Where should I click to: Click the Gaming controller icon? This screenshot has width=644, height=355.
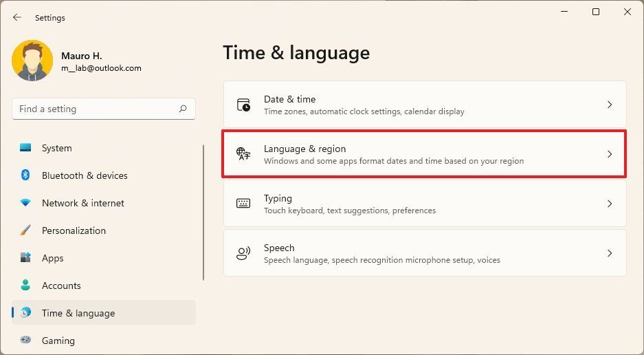click(25, 340)
